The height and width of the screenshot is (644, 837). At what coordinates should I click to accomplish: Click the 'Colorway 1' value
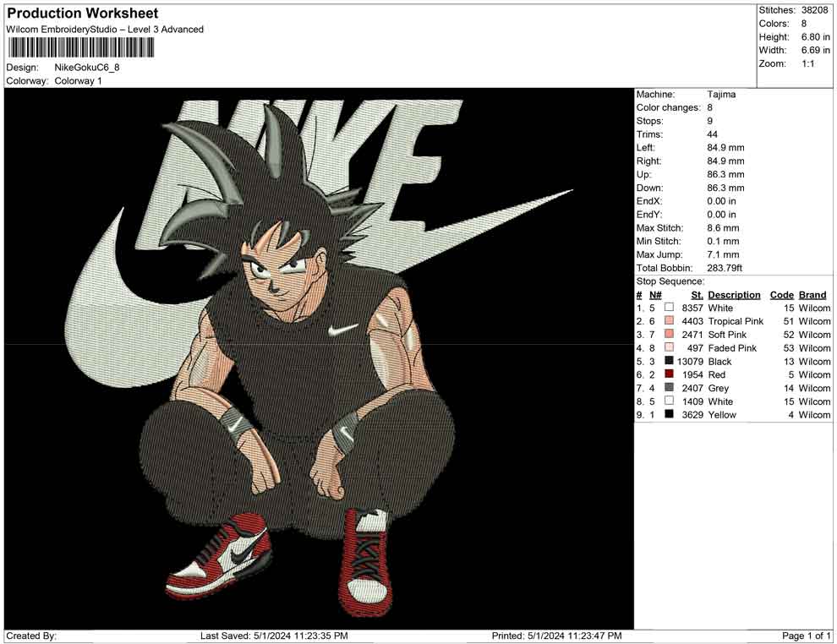(78, 81)
